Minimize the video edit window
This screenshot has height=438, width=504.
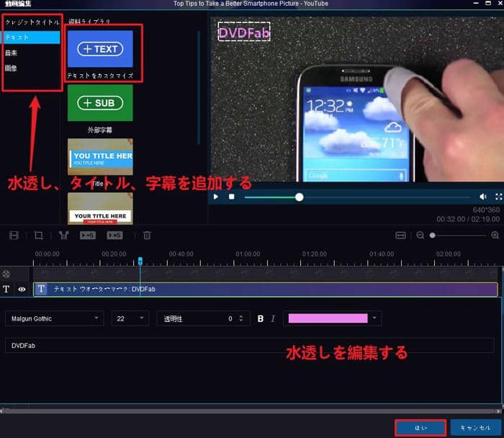pos(476,3)
